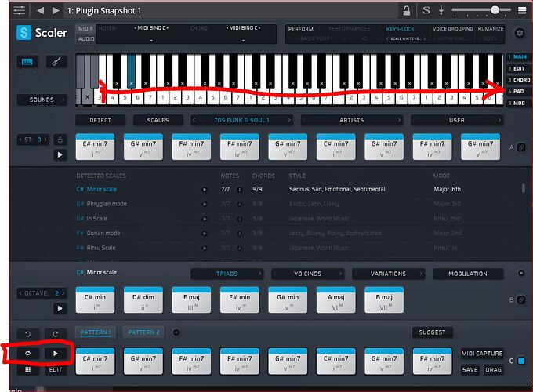This screenshot has height=392, width=533.
Task: Switch to the guitar view icon
Action: pyautogui.click(x=56, y=61)
